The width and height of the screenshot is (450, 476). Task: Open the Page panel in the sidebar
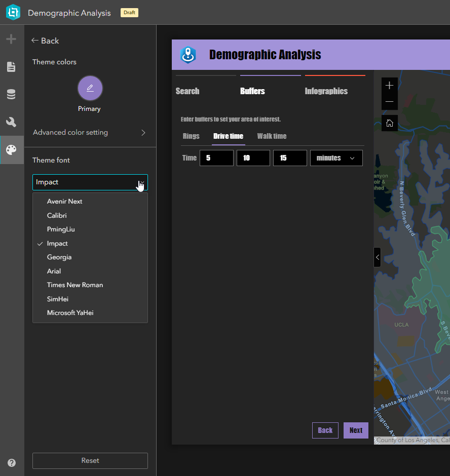point(12,66)
